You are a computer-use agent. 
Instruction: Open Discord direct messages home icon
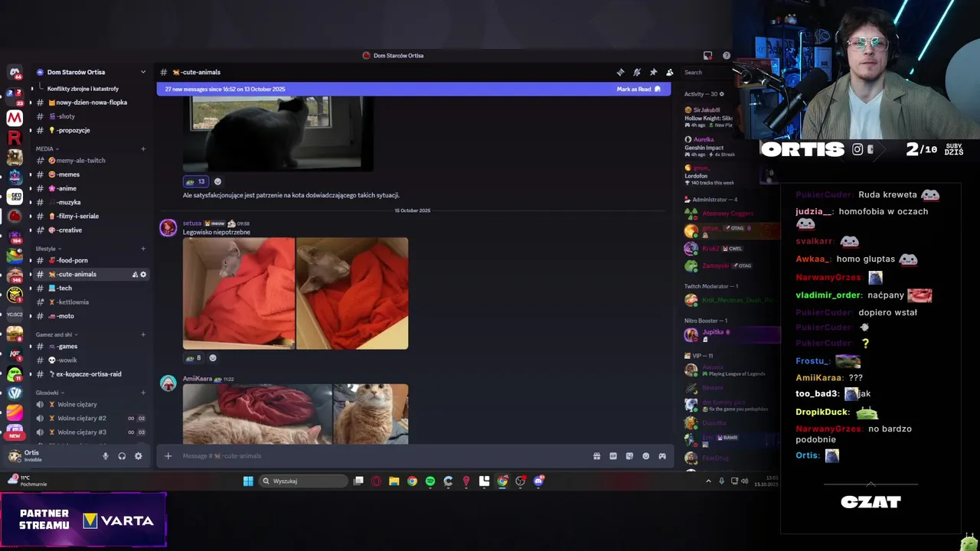[15, 73]
